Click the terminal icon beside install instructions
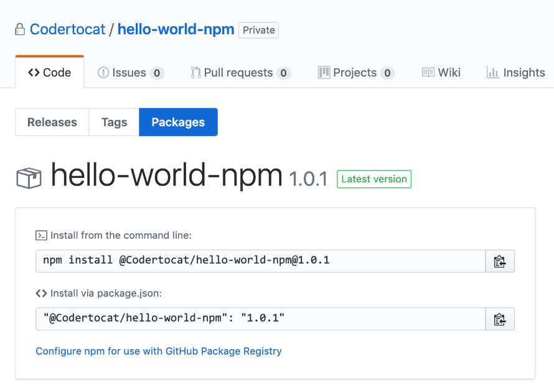This screenshot has width=554, height=392. click(x=41, y=235)
